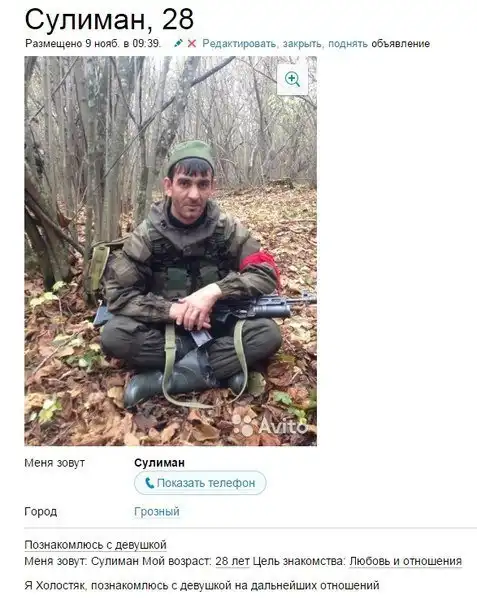Click the bold Сулиман name value

tap(160, 463)
